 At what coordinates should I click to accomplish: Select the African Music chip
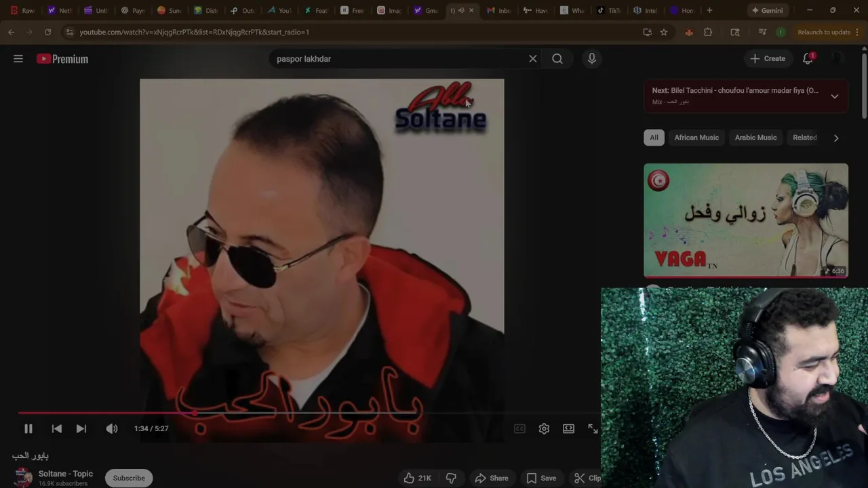[x=696, y=138]
